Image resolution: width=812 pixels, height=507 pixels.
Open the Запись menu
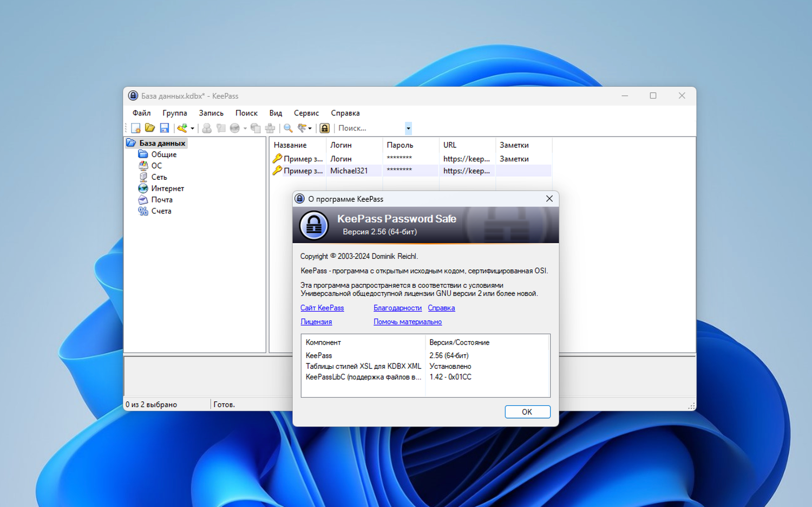click(x=211, y=113)
